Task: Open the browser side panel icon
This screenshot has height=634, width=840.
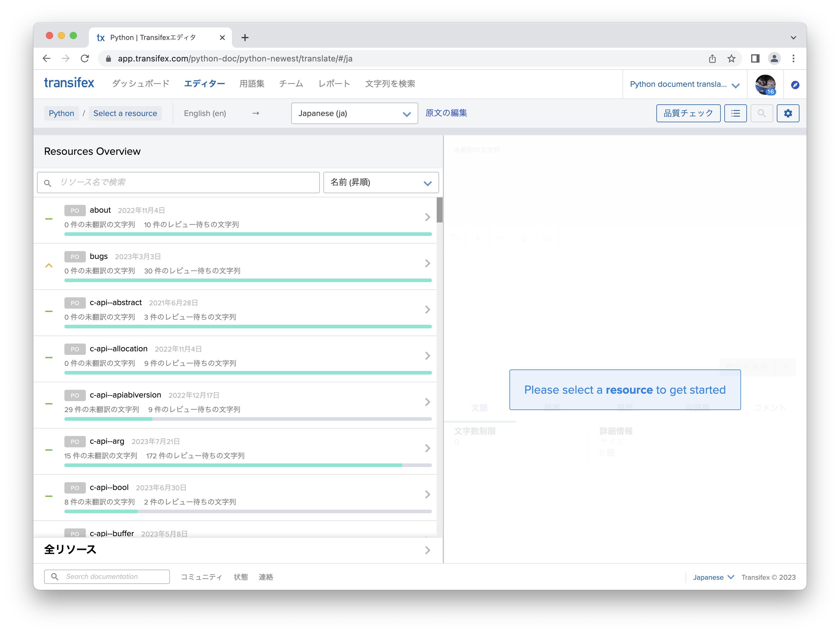Action: tap(755, 58)
